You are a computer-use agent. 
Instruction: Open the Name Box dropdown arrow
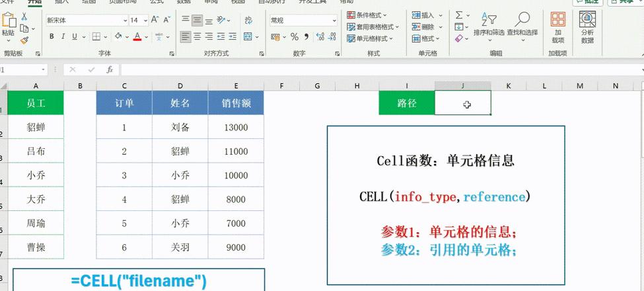(x=44, y=69)
